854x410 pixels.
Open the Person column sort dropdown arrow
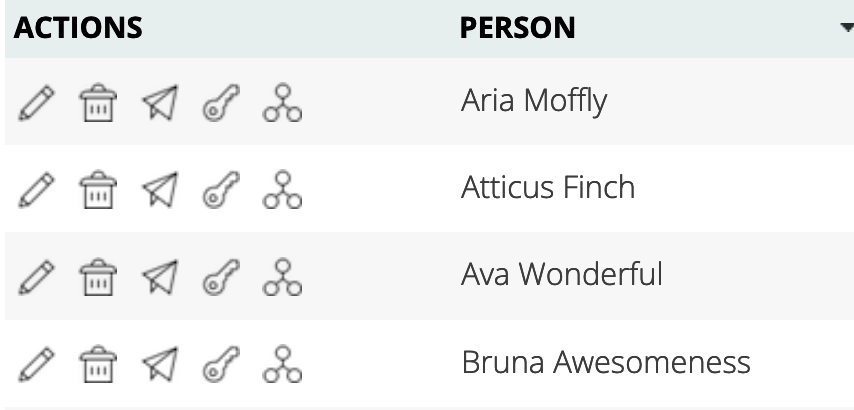[x=846, y=28]
